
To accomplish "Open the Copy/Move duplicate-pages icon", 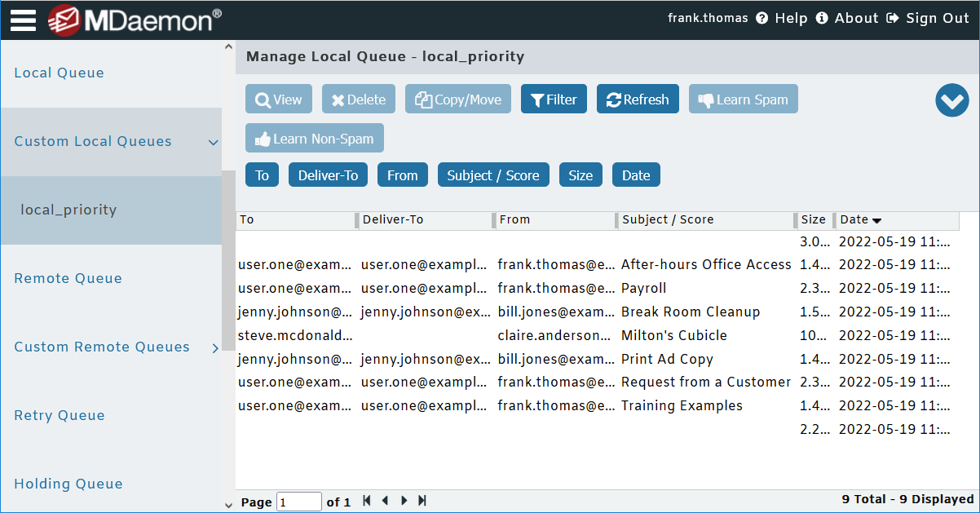I will (423, 99).
